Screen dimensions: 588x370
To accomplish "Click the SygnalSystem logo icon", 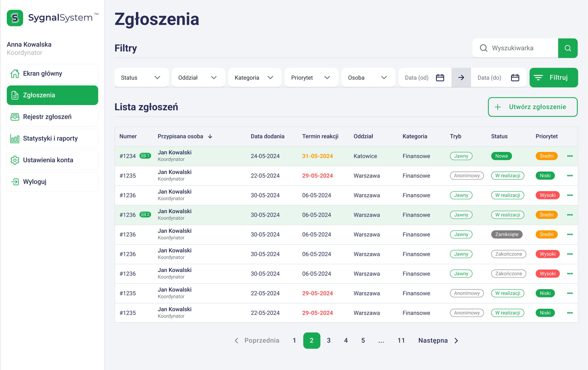I will [x=15, y=18].
